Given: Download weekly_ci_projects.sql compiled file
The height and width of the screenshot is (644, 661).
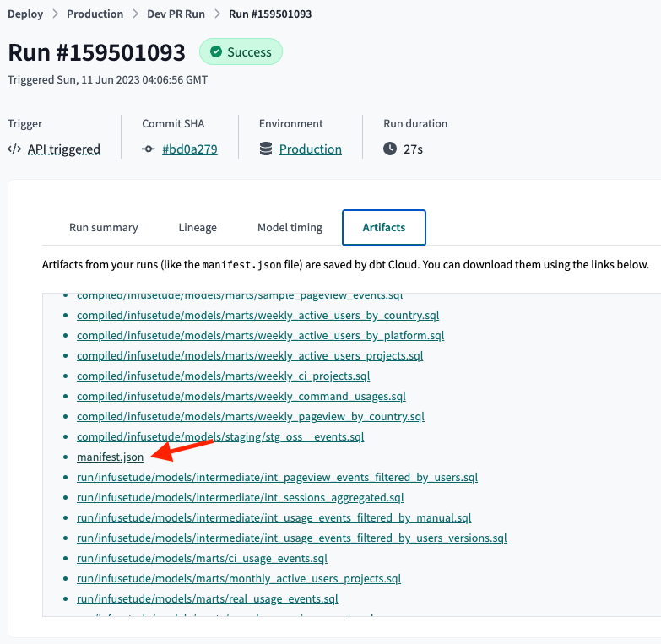Looking at the screenshot, I should [x=223, y=376].
